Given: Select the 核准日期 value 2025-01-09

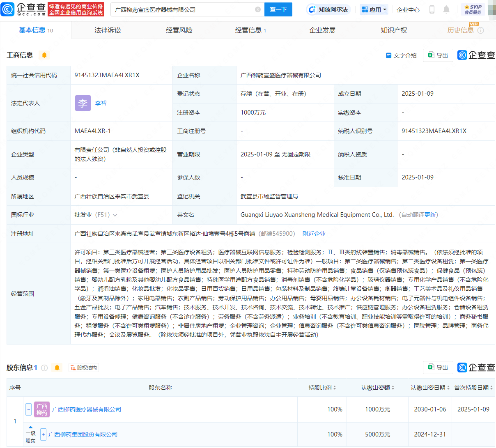Looking at the screenshot, I should [x=418, y=177].
